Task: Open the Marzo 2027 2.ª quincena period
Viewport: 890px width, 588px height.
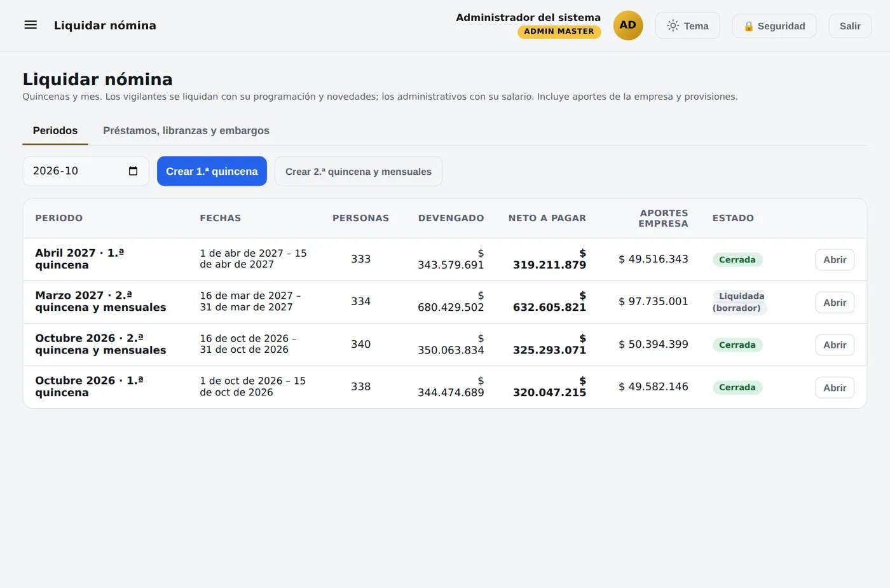Action: tap(835, 303)
